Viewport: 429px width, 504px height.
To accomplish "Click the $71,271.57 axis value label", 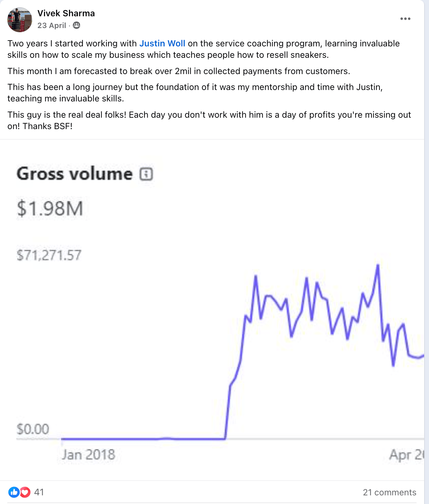I will (x=49, y=255).
